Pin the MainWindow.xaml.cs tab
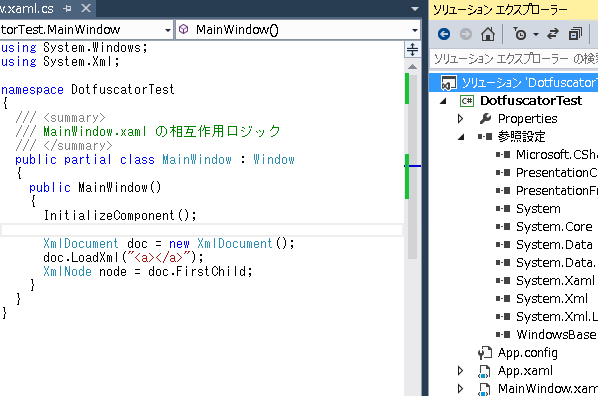Viewport: 598px width, 396px height. pyautogui.click(x=68, y=8)
